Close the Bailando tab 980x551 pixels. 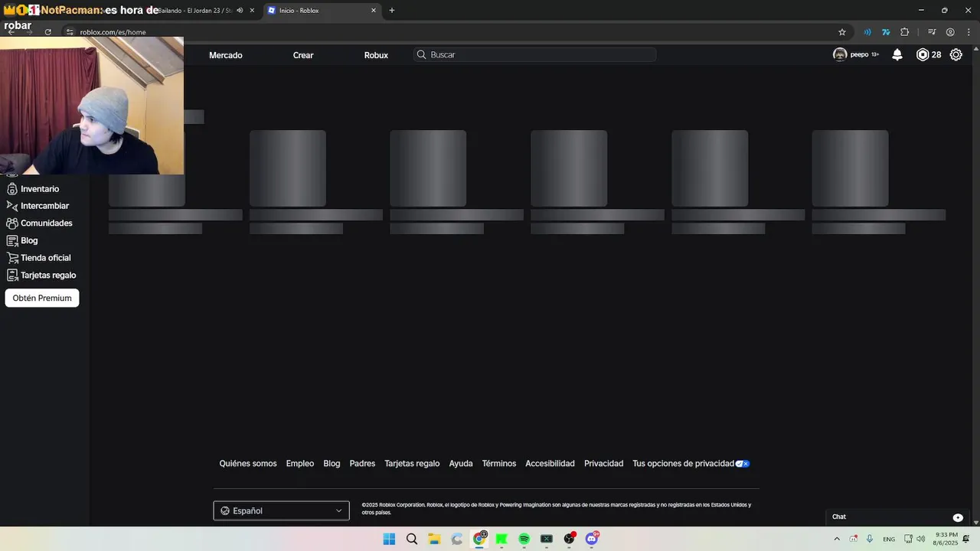(252, 11)
